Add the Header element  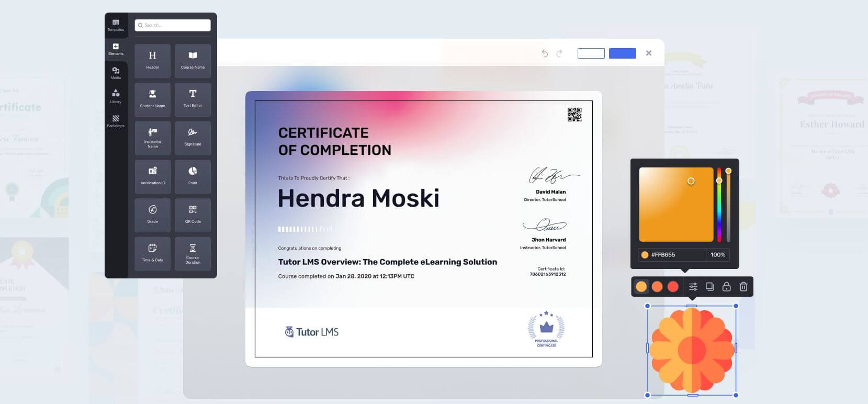[152, 61]
